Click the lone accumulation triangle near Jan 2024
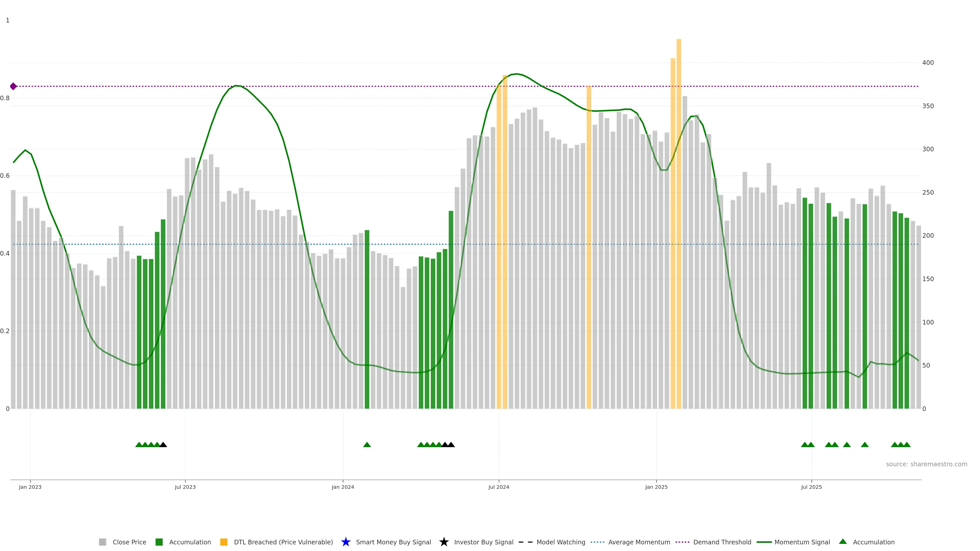The width and height of the screenshot is (980, 551). [x=367, y=445]
